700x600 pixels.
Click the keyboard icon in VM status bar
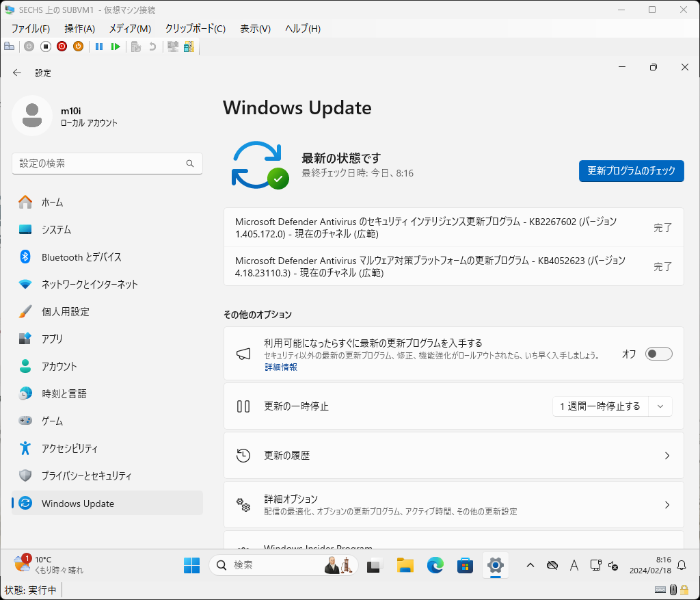click(661, 590)
